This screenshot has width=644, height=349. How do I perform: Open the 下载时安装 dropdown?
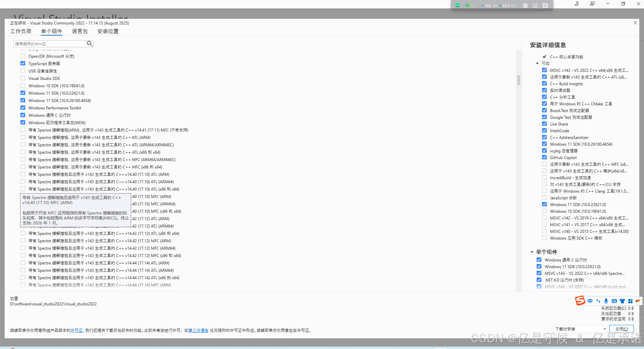coord(581,329)
